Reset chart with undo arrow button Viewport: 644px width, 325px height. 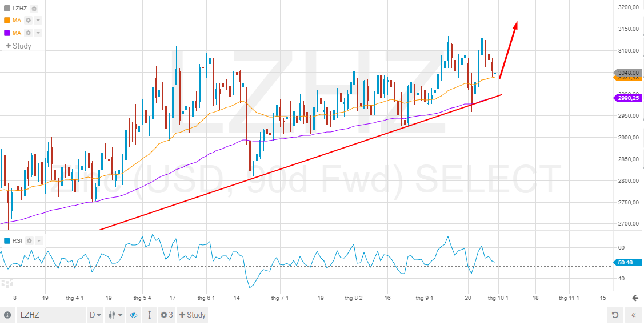pos(615,315)
